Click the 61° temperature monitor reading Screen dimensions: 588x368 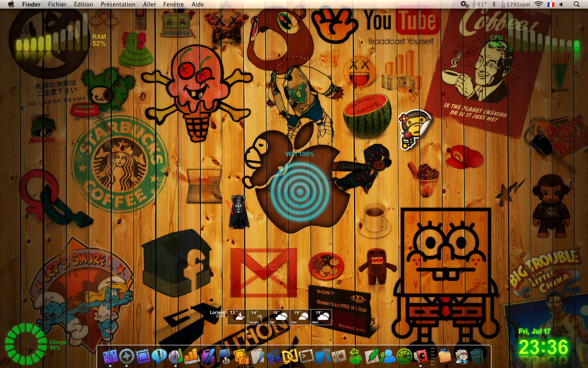pos(479,4)
